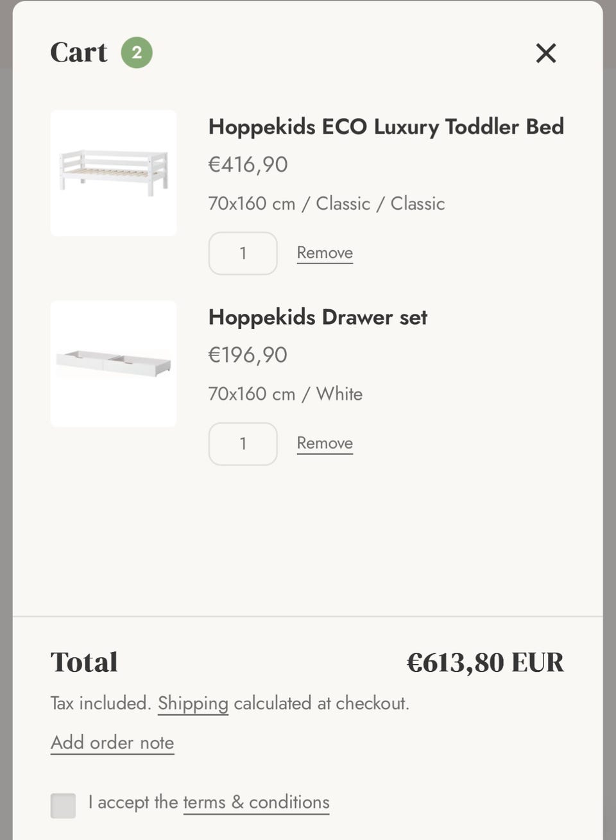Viewport: 616px width, 840px height.
Task: Open the Shipping policy link
Action: (193, 703)
